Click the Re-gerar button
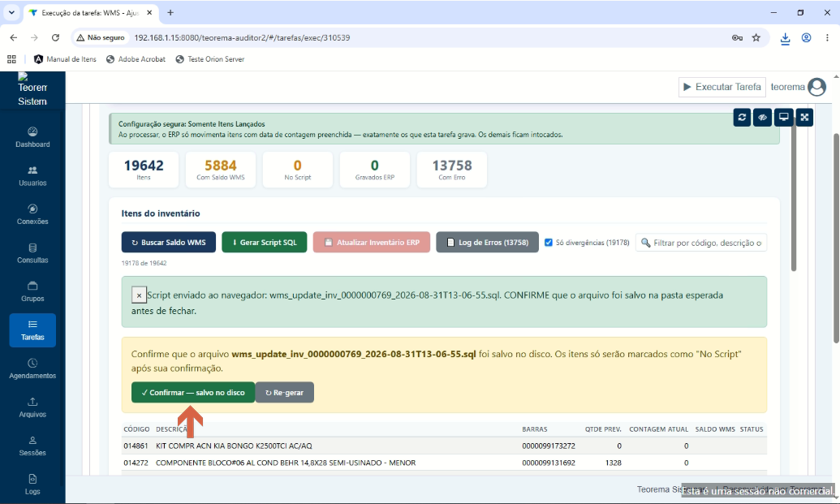 (x=285, y=393)
